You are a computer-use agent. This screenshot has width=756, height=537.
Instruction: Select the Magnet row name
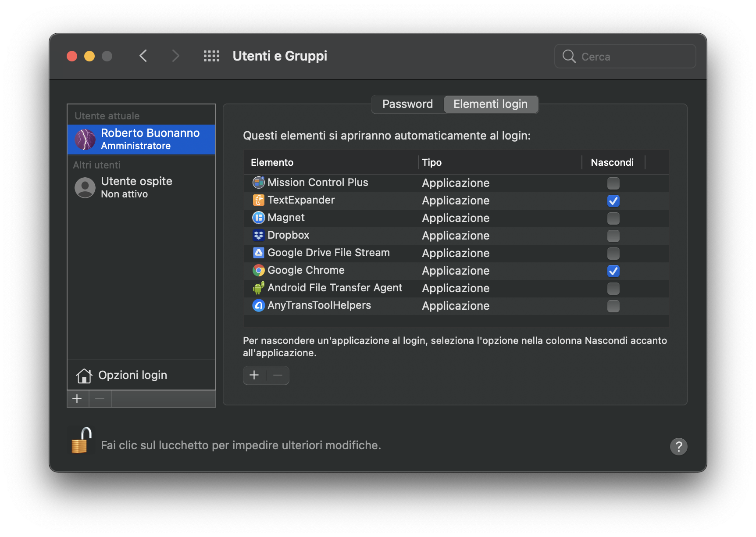286,218
